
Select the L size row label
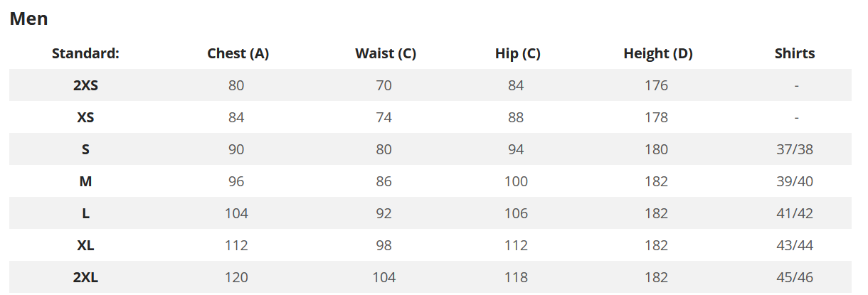pyautogui.click(x=85, y=213)
